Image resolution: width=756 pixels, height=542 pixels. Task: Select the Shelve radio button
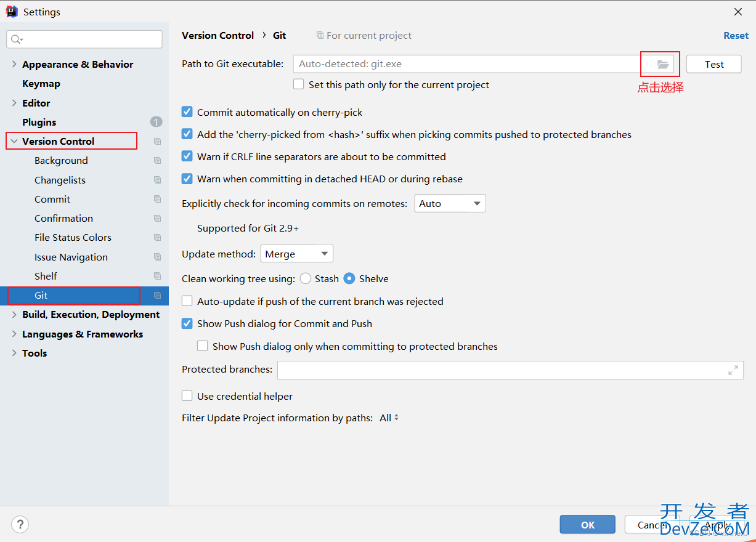(349, 278)
